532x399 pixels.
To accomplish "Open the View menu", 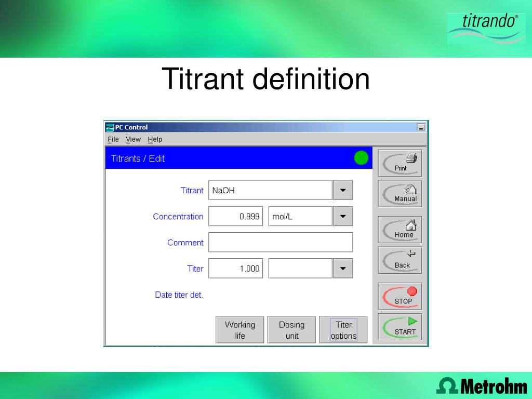I will 134,139.
